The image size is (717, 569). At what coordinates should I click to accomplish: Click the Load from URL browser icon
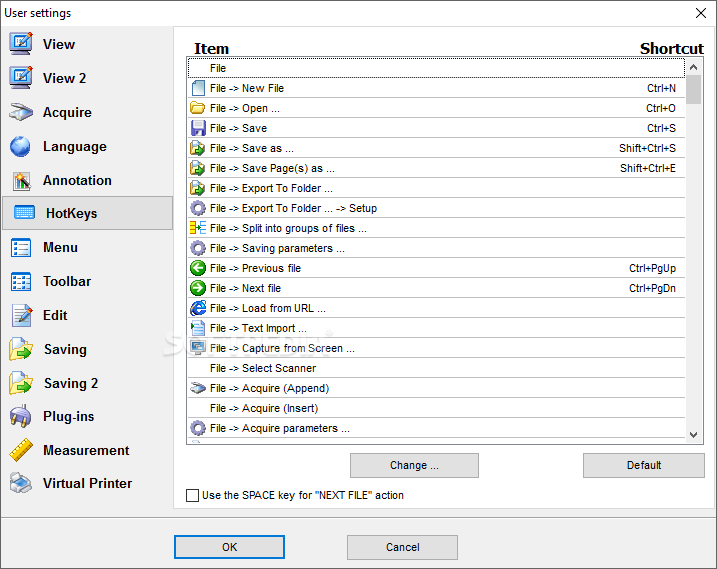(198, 308)
